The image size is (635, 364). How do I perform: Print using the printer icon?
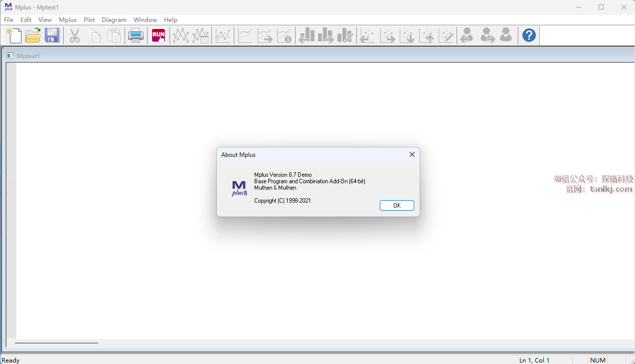(x=136, y=35)
